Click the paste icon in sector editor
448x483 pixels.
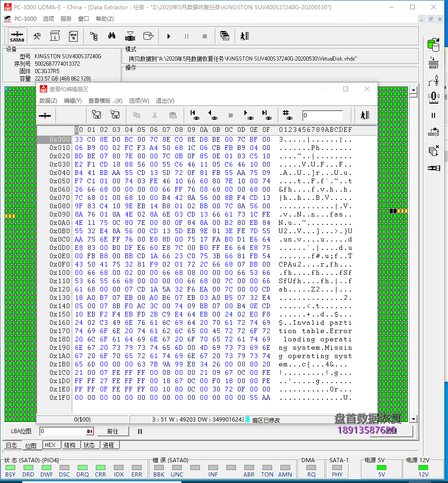(173, 115)
